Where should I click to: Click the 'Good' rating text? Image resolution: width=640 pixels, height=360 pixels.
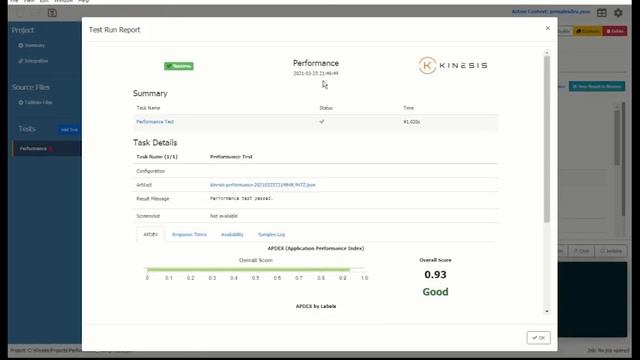pos(435,292)
